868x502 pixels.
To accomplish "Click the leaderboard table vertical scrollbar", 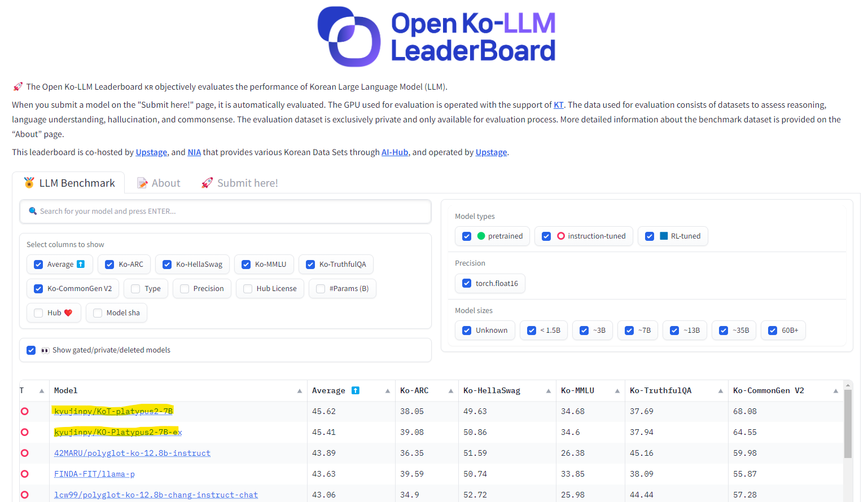I will tap(848, 423).
